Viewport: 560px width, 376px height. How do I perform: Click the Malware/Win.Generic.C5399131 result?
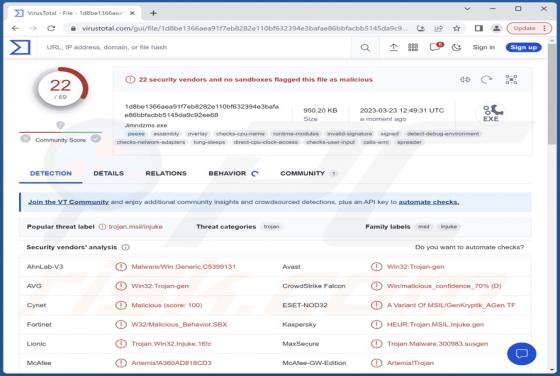pyautogui.click(x=184, y=267)
